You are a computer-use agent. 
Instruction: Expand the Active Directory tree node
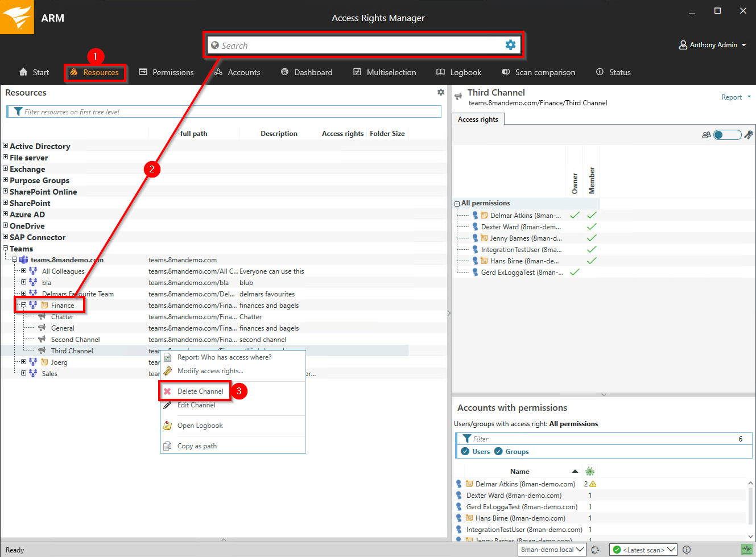tap(6, 146)
